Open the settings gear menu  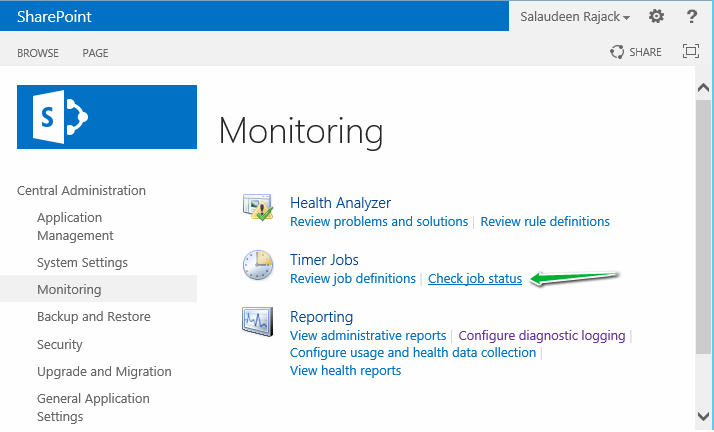[x=656, y=16]
